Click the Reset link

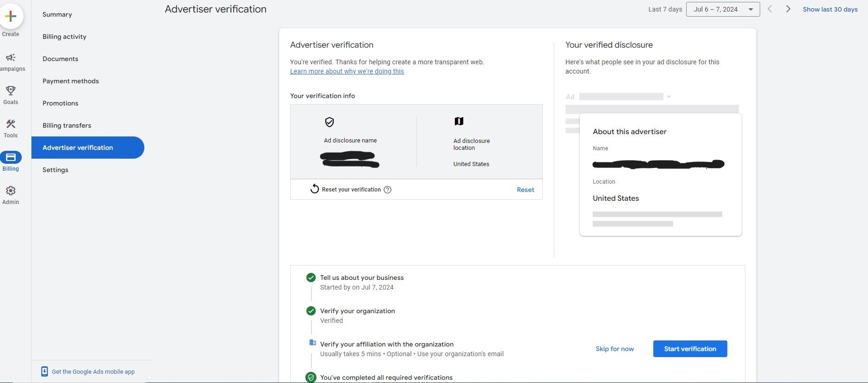pos(525,190)
